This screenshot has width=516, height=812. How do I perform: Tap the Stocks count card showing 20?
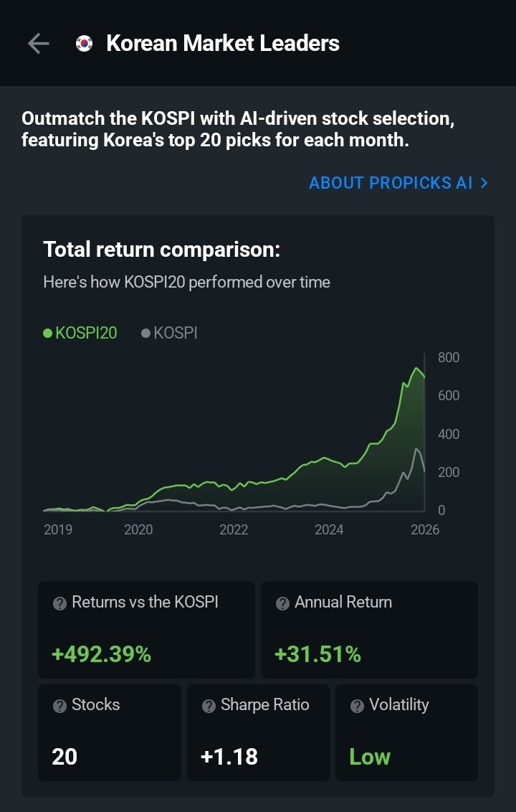[110, 732]
